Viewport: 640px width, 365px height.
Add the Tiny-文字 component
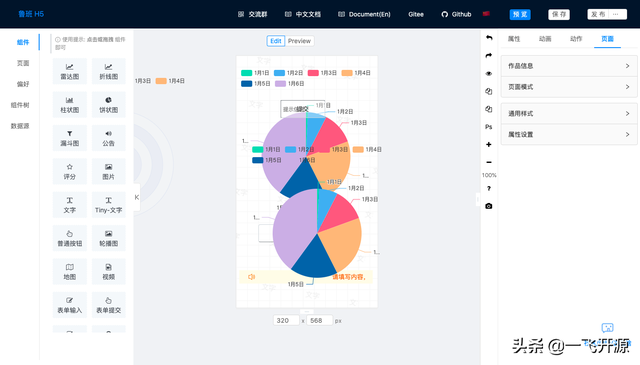[109, 205]
